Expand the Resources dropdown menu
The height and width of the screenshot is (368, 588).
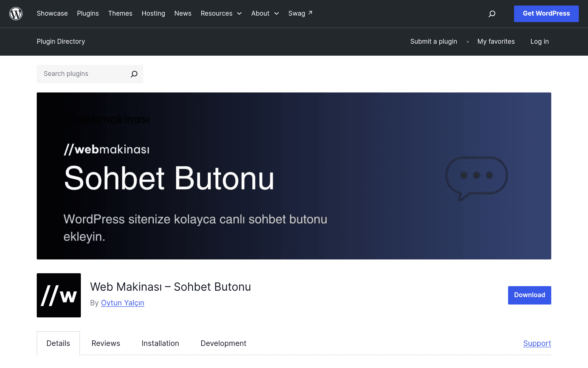pyautogui.click(x=221, y=13)
